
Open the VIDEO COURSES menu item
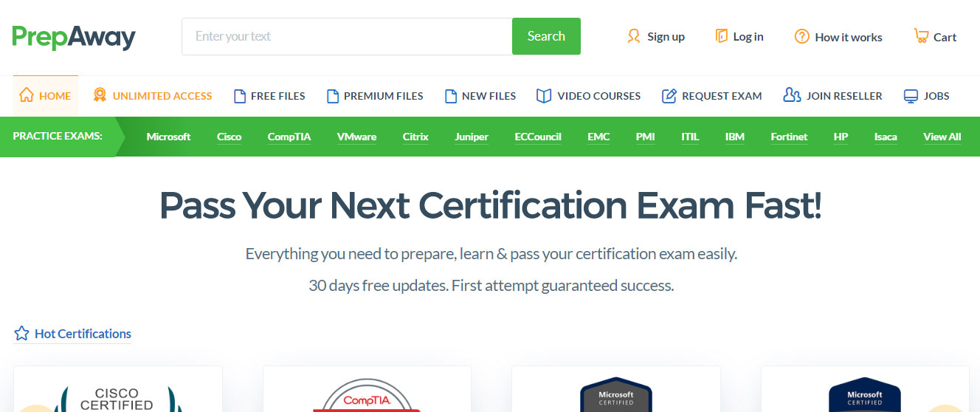[589, 95]
